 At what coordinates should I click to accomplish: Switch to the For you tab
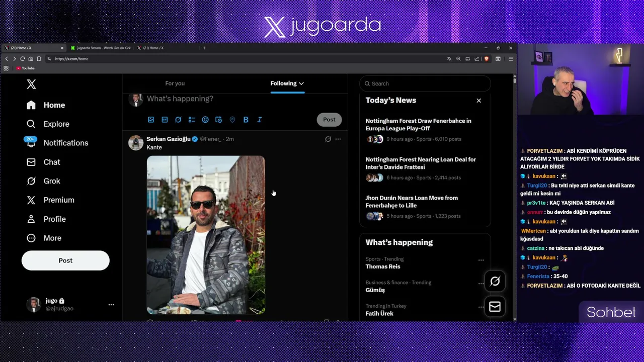click(x=175, y=83)
